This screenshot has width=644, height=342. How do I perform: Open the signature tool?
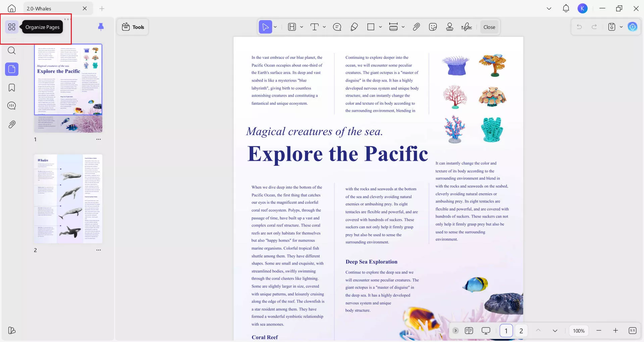tap(466, 27)
